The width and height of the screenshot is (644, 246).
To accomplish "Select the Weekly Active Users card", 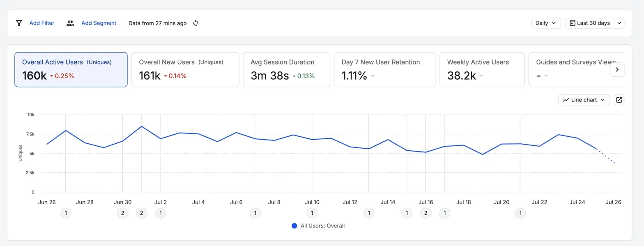I will tap(482, 69).
